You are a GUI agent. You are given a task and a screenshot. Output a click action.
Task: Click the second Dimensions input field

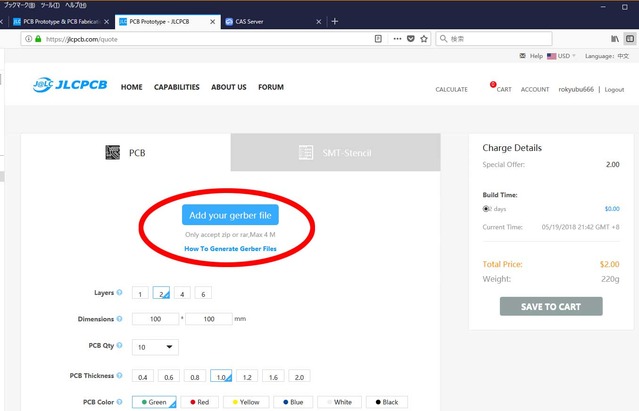209,319
